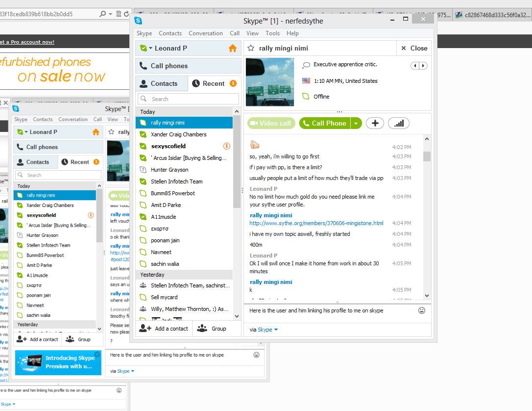This screenshot has height=411, width=532.
Task: Click the Add a contact button in front window
Action: click(x=164, y=329)
